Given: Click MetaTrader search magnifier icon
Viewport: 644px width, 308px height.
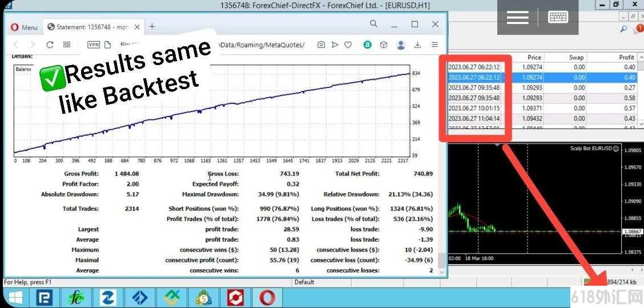Looking at the screenshot, I should point(623,29).
